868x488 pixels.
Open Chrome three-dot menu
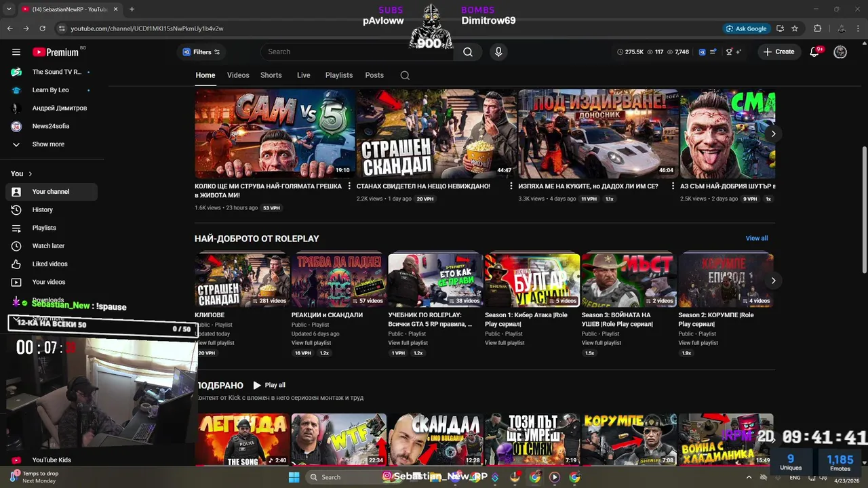(859, 28)
